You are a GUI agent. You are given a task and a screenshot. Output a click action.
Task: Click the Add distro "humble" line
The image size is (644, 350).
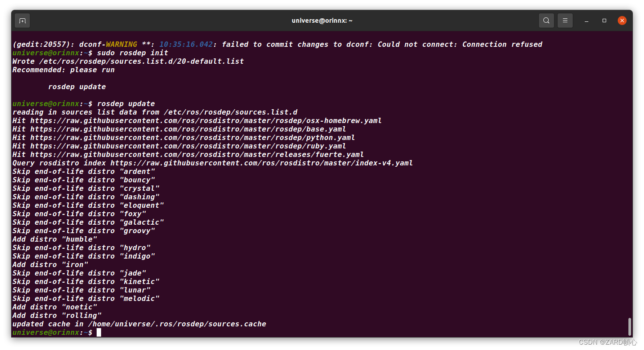click(x=55, y=239)
